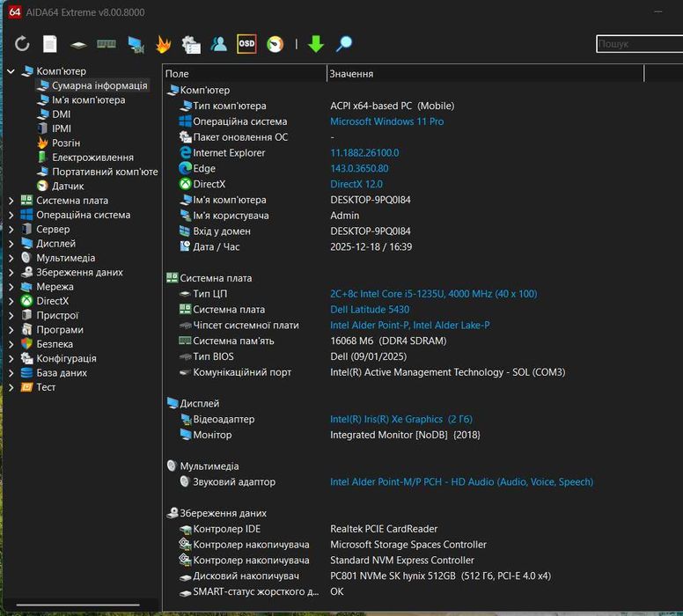
Task: Click the Refresh toolbar icon
Action: [22, 43]
